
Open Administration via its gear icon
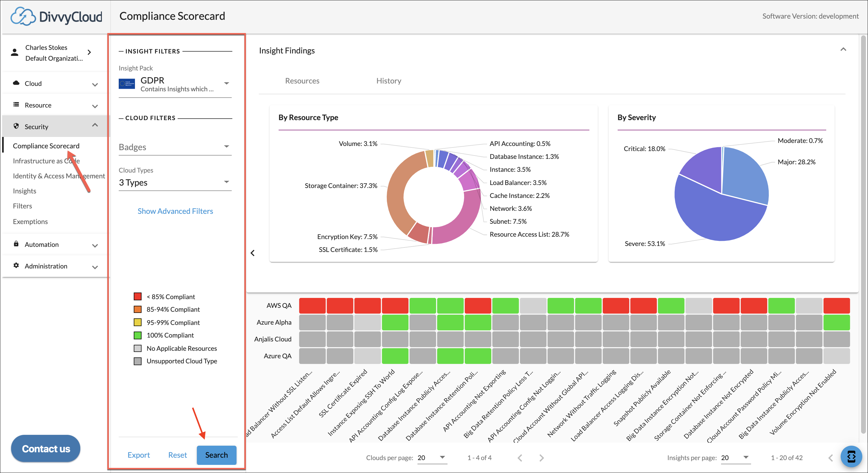pos(16,265)
